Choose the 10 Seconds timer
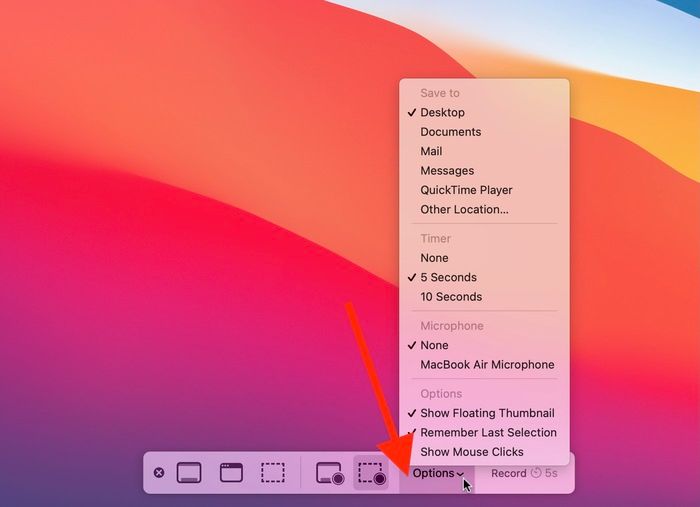This screenshot has height=507, width=700. tap(451, 297)
